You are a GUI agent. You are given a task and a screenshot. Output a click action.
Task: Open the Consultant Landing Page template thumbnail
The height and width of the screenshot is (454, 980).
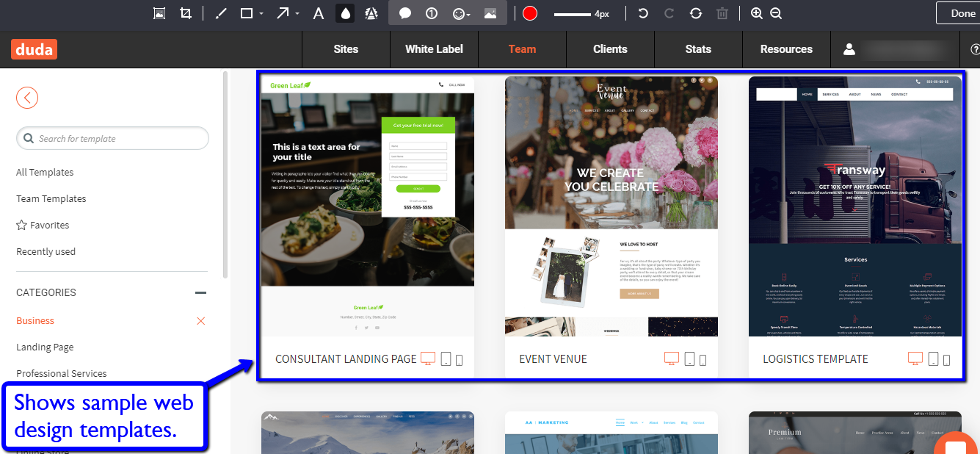(368, 206)
